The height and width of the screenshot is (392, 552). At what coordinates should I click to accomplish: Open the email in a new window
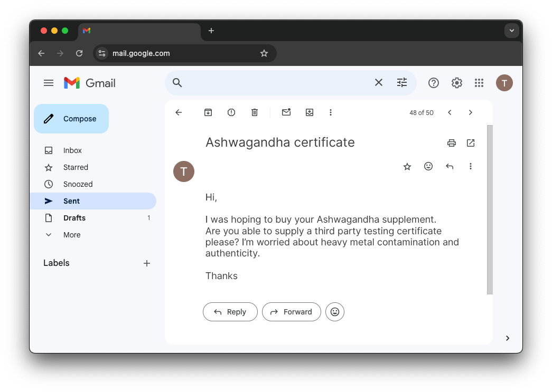[471, 143]
